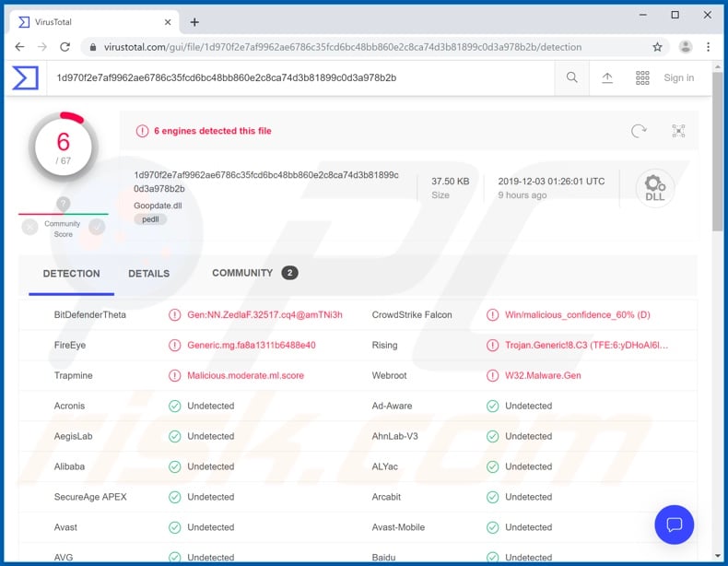Image resolution: width=728 pixels, height=566 pixels.
Task: Open the Chrome profile avatar
Action: pyautogui.click(x=686, y=46)
